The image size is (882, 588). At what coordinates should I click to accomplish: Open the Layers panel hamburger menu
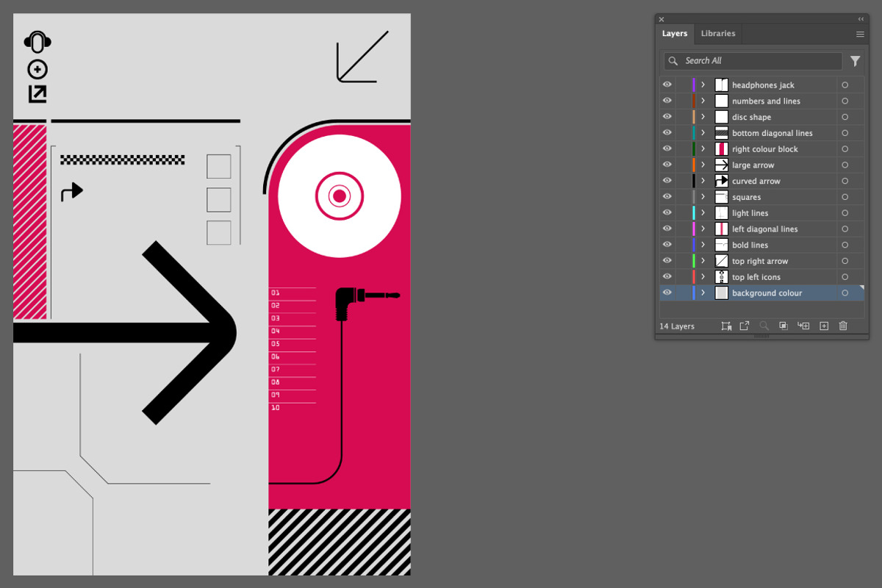pos(860,34)
